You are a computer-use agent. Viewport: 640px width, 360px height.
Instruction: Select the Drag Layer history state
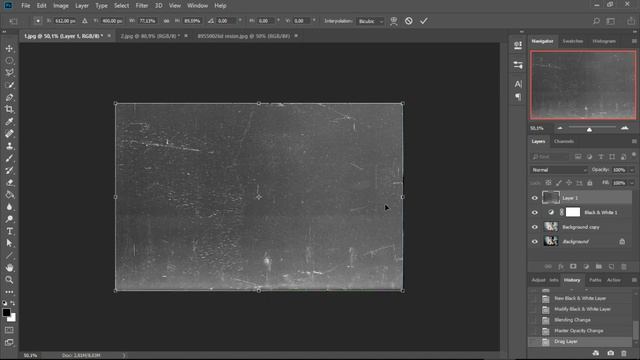(x=580, y=342)
